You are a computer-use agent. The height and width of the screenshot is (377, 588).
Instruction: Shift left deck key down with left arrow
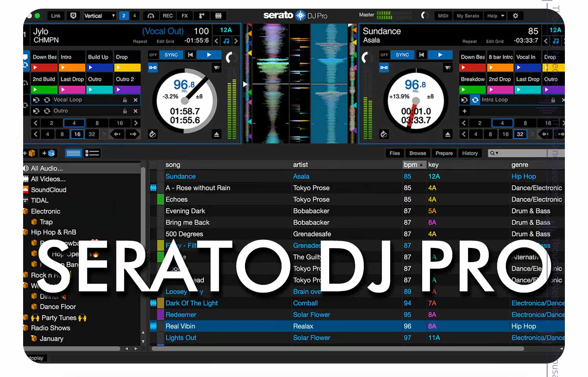tap(216, 41)
